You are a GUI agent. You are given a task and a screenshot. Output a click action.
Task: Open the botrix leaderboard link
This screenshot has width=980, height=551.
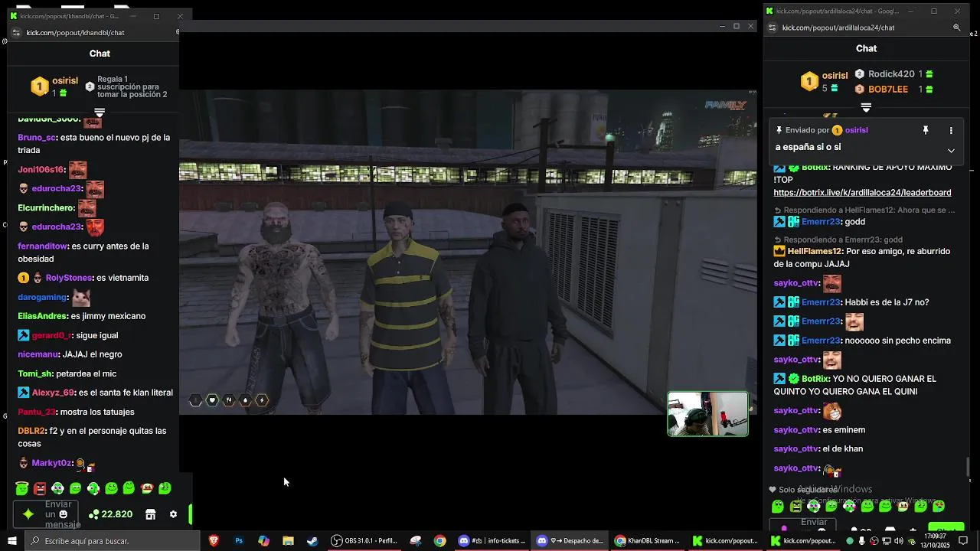862,193
